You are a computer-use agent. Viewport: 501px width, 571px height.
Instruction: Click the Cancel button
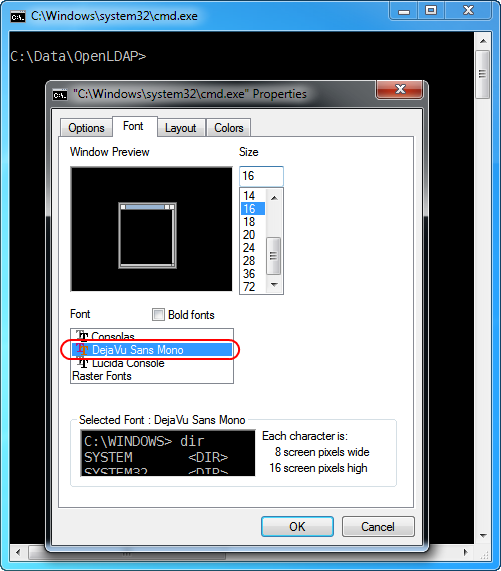378,526
